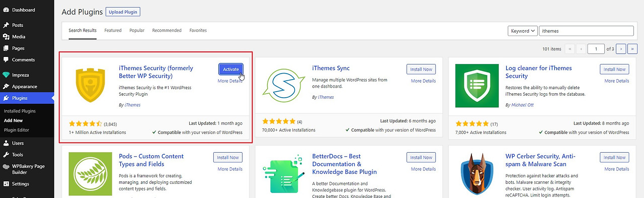Switch to Favorites tab

(198, 30)
